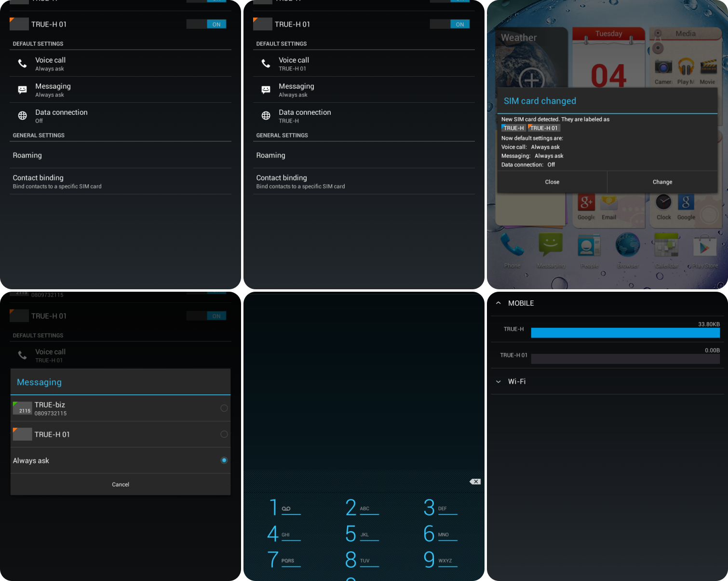Add location in Weather widget plus icon
The image size is (728, 581).
pos(531,80)
